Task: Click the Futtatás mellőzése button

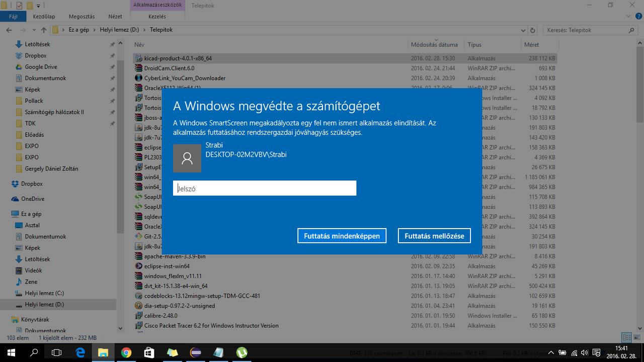Action: point(434,236)
